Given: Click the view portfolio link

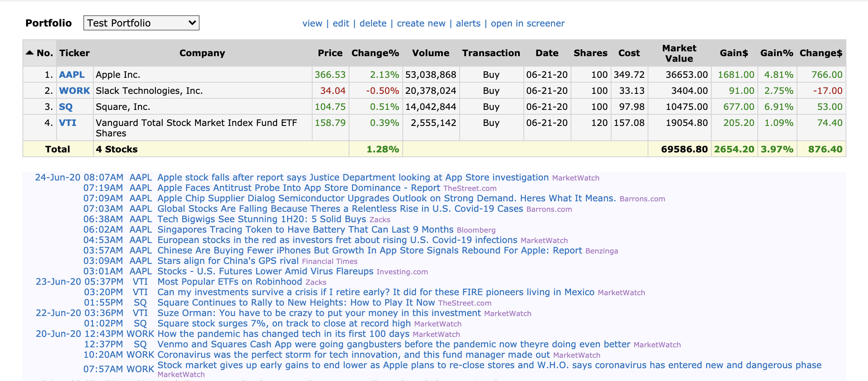Looking at the screenshot, I should [312, 23].
